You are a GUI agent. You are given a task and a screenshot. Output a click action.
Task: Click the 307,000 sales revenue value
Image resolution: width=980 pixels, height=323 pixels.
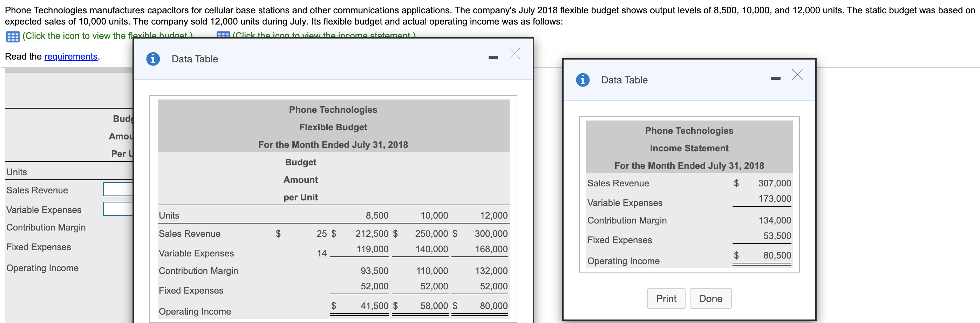point(775,183)
